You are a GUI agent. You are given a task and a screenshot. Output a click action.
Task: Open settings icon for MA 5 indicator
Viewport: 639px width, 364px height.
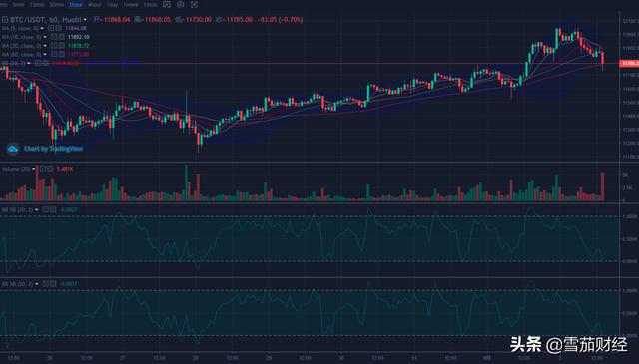pos(51,28)
